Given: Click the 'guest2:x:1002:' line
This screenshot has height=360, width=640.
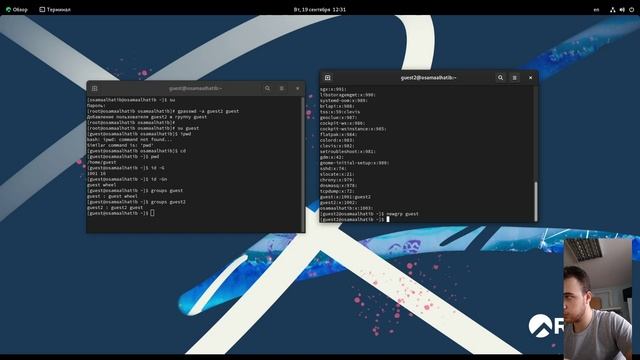Looking at the screenshot, I should pos(338,203).
